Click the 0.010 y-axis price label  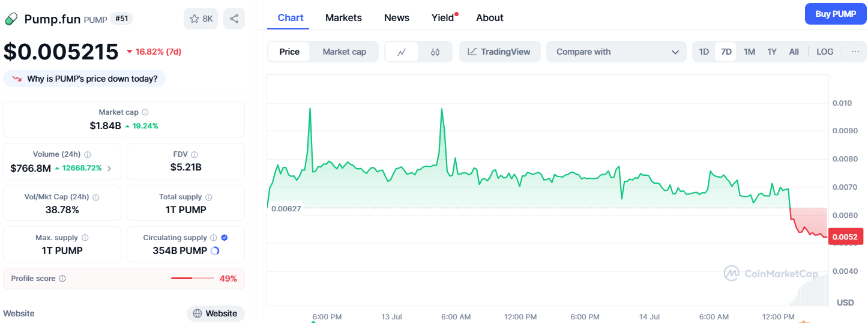tap(842, 103)
